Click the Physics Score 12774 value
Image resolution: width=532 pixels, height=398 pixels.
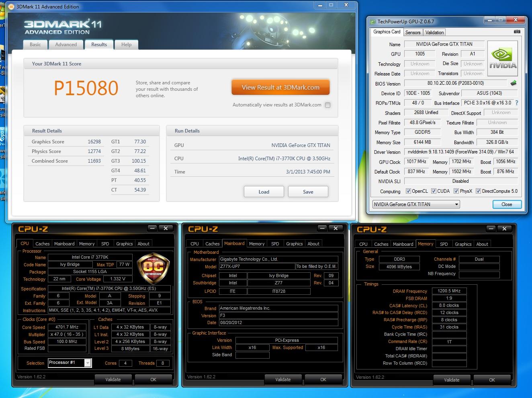pyautogui.click(x=94, y=151)
